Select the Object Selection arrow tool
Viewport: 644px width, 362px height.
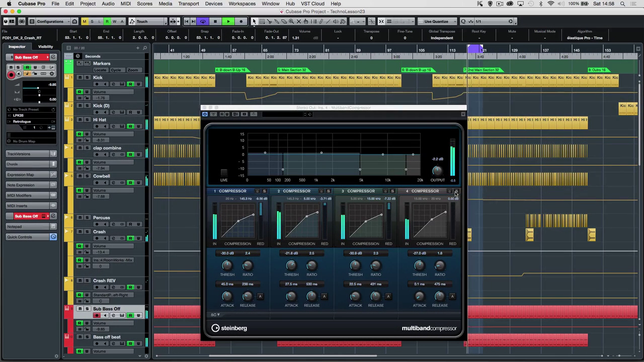(254, 22)
